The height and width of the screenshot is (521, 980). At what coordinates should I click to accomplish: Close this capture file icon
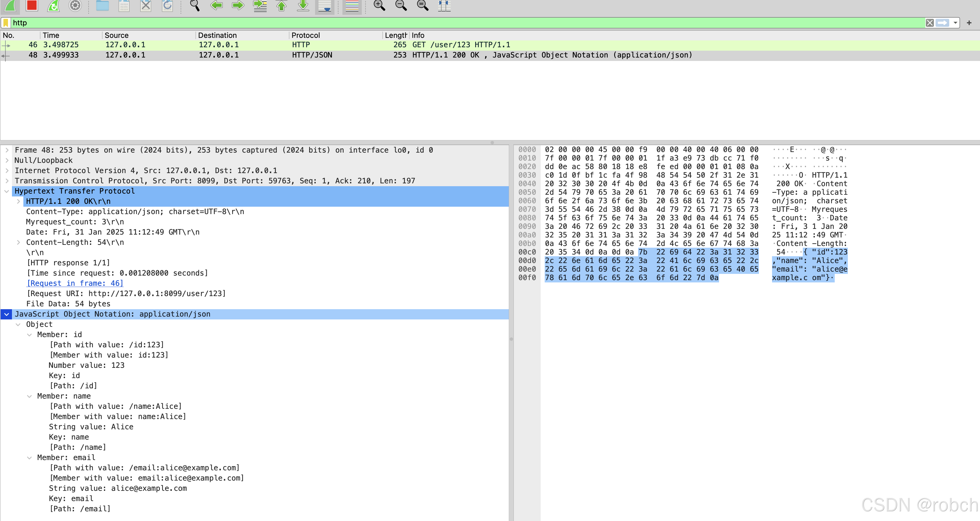[x=146, y=5]
